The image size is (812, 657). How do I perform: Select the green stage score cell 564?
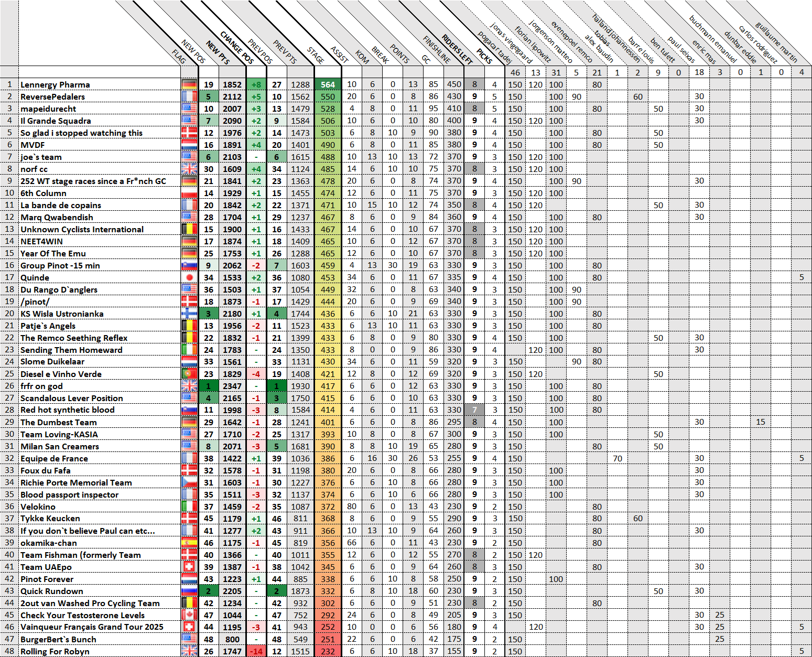pyautogui.click(x=328, y=84)
